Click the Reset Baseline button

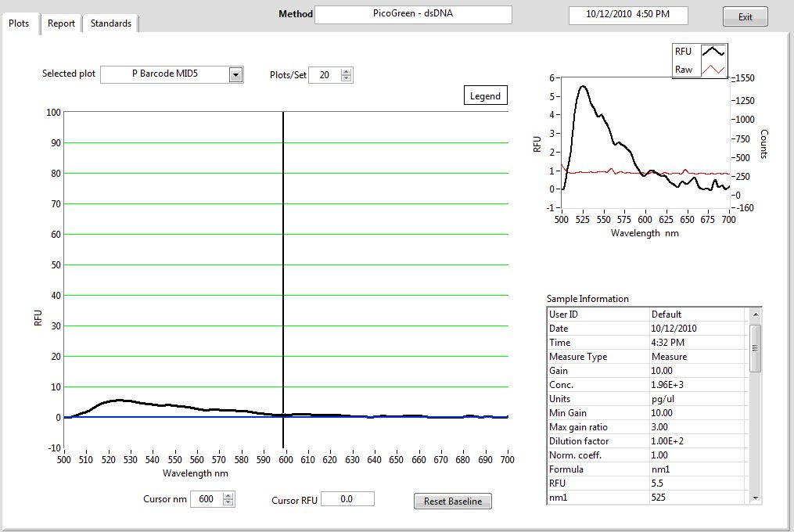pos(453,501)
